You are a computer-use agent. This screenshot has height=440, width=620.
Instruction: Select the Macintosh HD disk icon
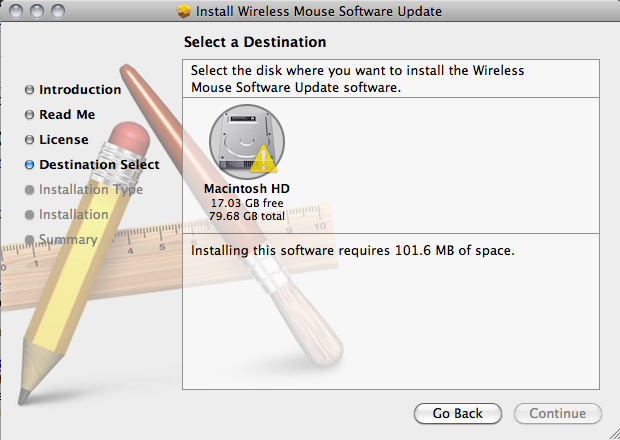[247, 141]
